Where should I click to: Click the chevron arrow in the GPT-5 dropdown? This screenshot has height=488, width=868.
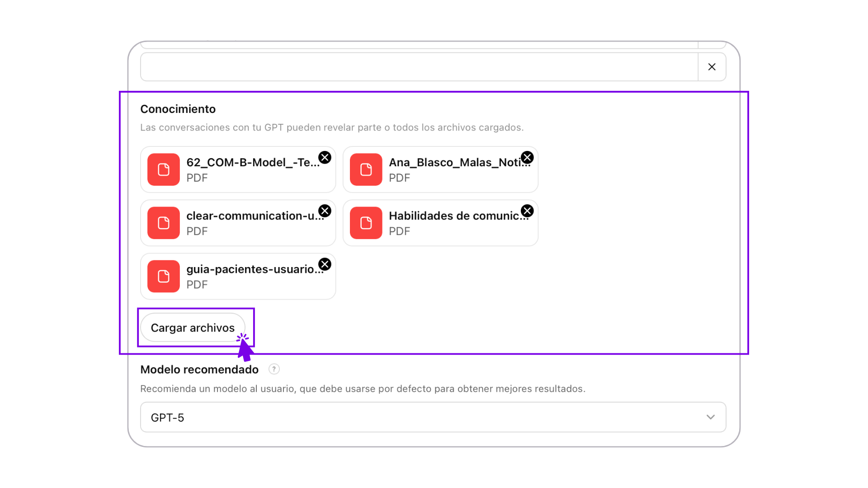point(711,417)
